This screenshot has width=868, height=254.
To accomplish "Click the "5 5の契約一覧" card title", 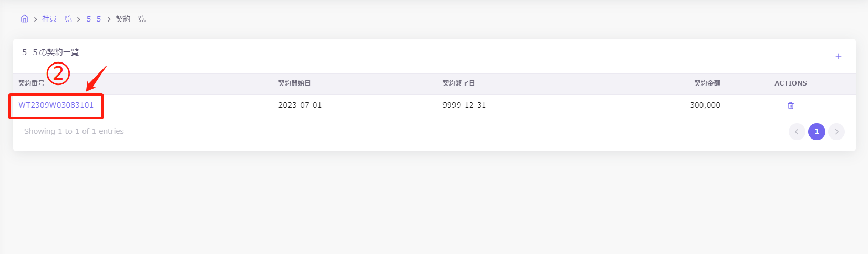I will pos(50,52).
